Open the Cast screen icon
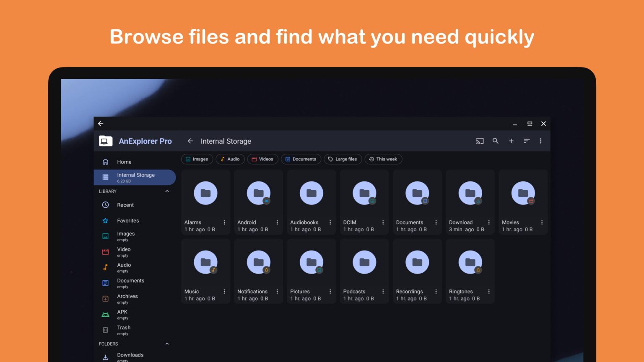Image resolution: width=644 pixels, height=362 pixels. [480, 141]
